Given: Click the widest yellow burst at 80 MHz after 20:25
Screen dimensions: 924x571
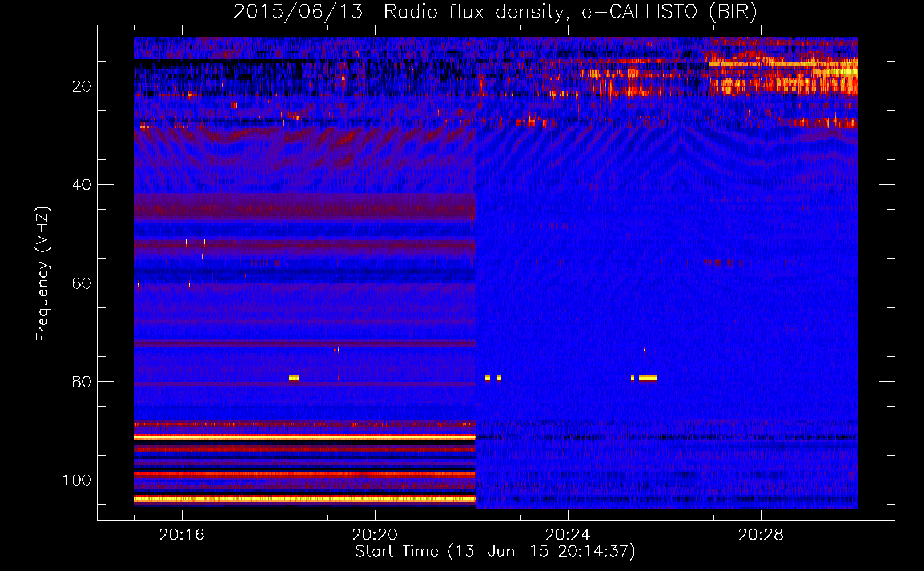Looking at the screenshot, I should click(x=648, y=377).
